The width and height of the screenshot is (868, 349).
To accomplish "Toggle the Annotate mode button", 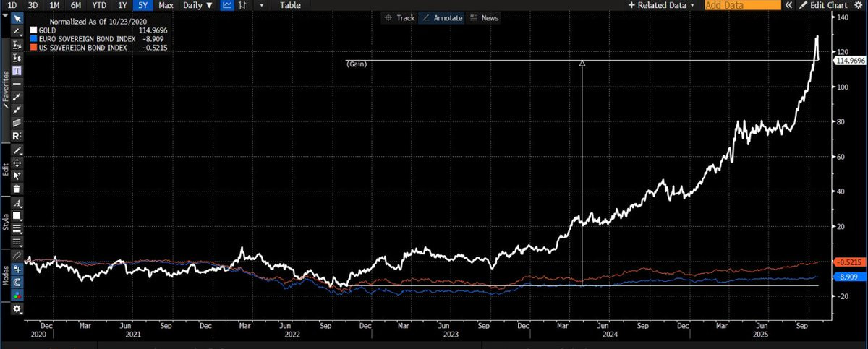I will 442,17.
